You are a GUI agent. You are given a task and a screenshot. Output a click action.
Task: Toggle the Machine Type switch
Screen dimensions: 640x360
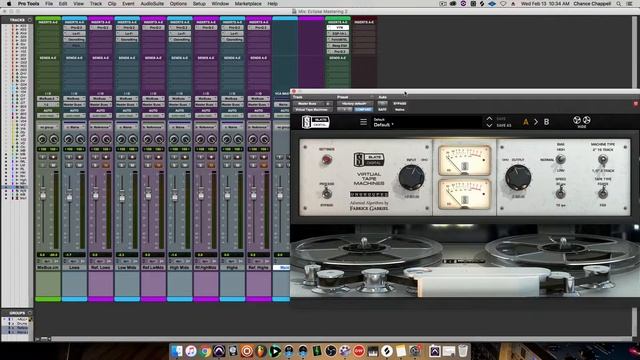pyautogui.click(x=602, y=159)
